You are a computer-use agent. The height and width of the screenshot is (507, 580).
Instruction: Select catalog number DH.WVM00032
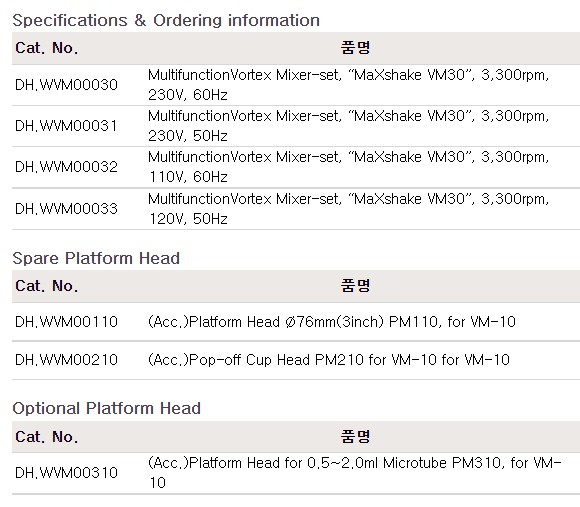click(x=66, y=167)
